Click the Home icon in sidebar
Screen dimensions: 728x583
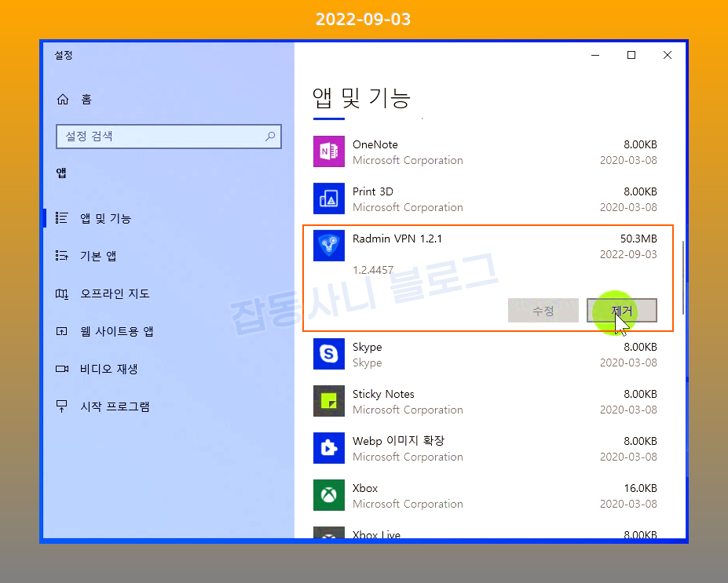click(x=63, y=99)
